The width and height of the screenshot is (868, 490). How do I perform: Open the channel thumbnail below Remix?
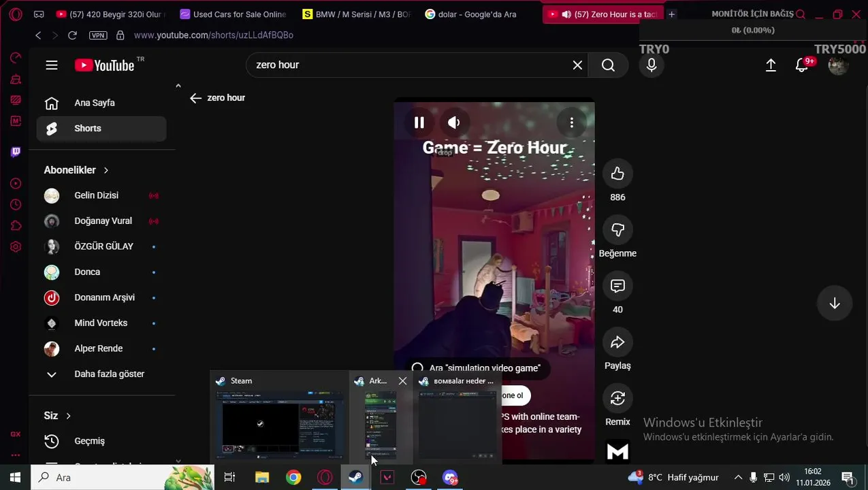(617, 451)
